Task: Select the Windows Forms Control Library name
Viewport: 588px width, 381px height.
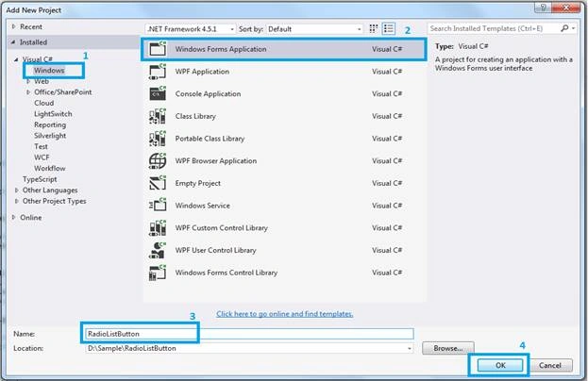Action: tap(227, 273)
